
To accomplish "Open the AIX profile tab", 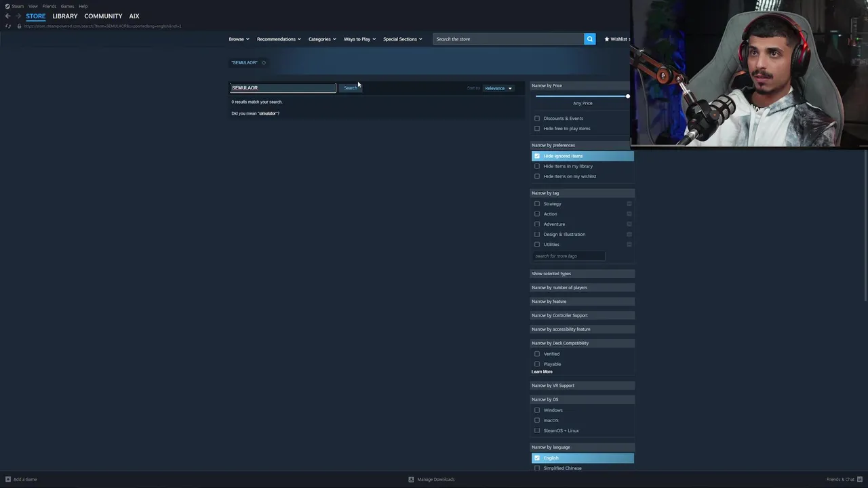I will click(134, 16).
